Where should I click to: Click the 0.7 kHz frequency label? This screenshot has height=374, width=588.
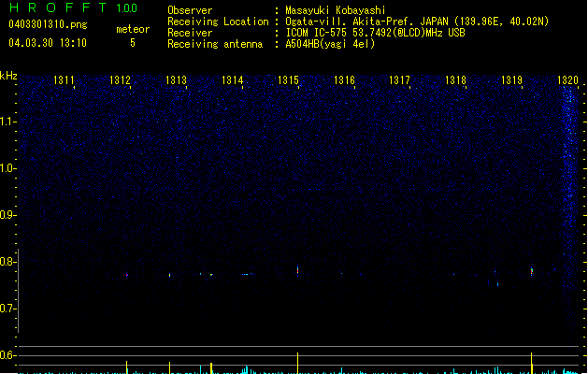(8, 309)
